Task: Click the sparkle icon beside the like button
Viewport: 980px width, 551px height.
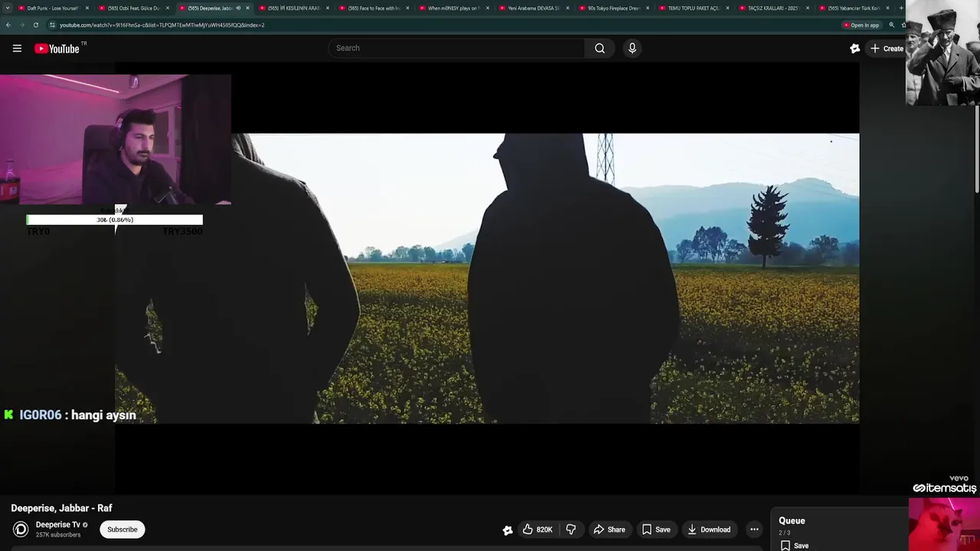Action: [507, 530]
